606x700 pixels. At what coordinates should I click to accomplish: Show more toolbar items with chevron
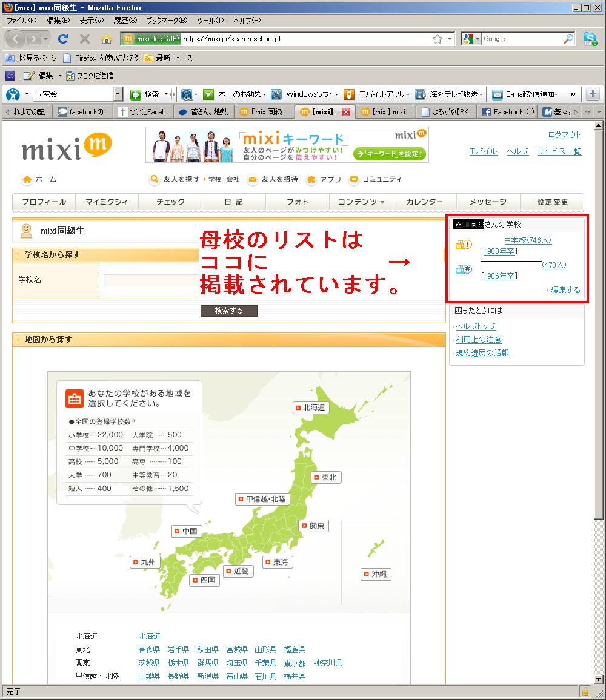[x=573, y=94]
